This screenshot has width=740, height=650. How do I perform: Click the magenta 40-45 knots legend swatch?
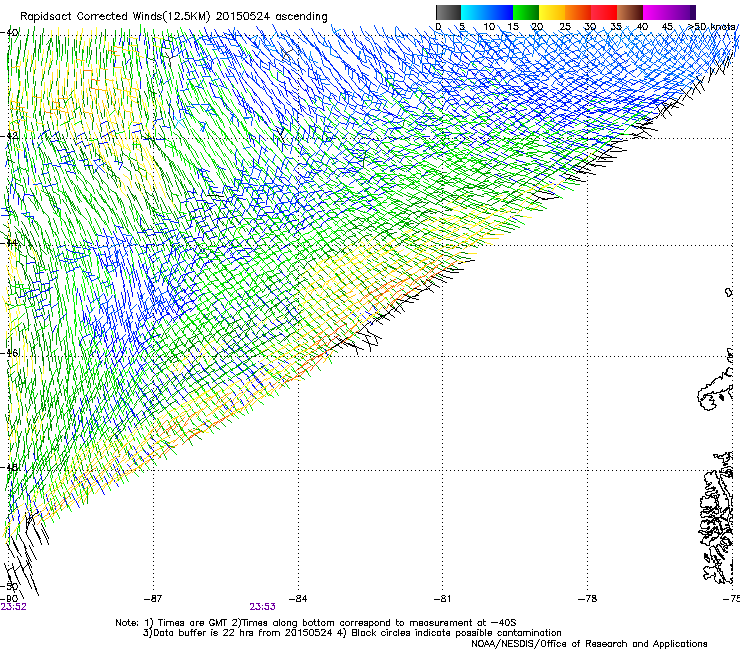(x=656, y=12)
